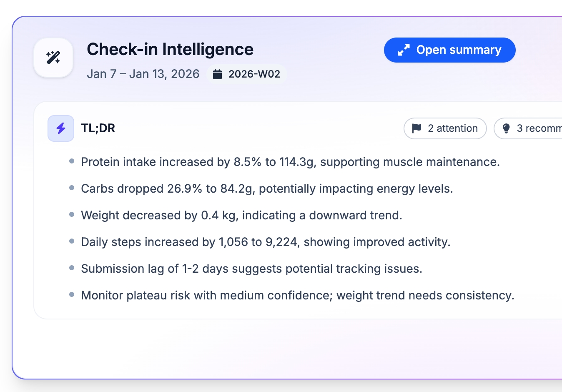Click the daily steps summary line
562x392 pixels.
click(266, 242)
